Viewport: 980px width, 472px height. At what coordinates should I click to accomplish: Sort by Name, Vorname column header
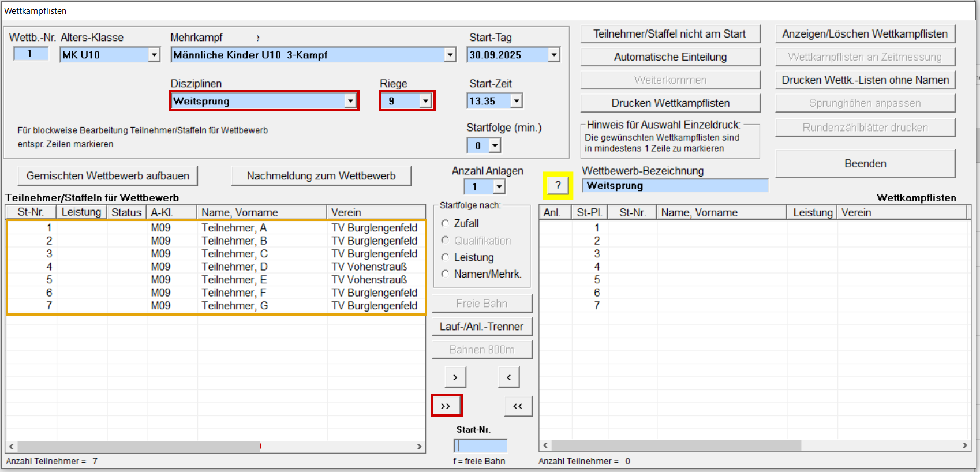pos(261,212)
